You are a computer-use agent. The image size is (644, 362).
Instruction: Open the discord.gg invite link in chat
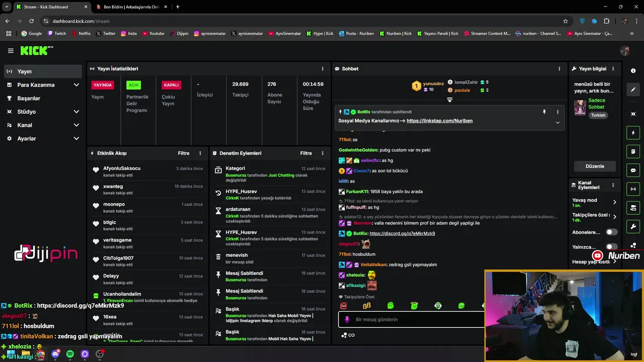pyautogui.click(x=402, y=234)
